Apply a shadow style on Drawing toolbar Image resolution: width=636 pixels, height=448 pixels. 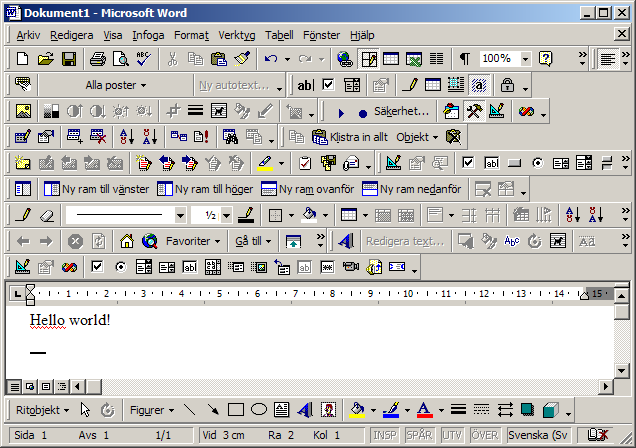(x=527, y=410)
